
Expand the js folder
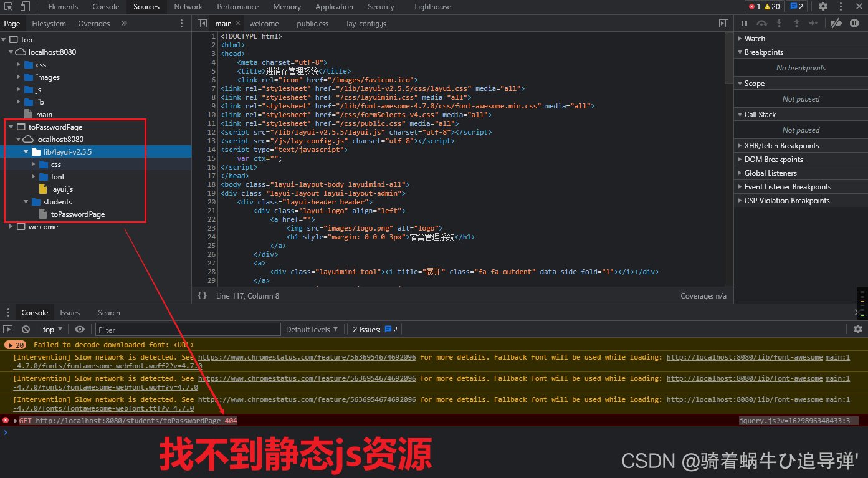click(19, 90)
